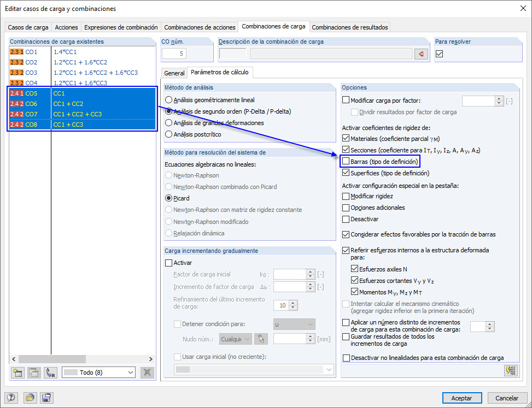
Task: Click the open/import icon at bottom left
Action: point(31,398)
